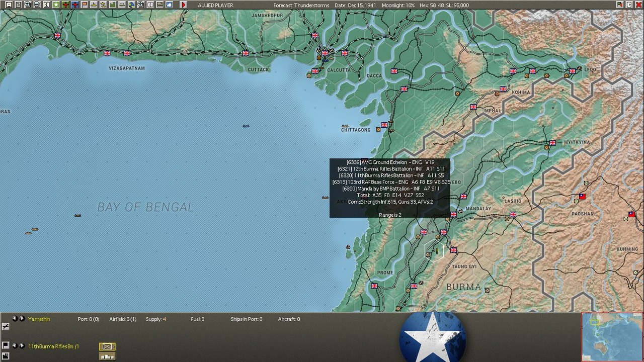Click the Airfield: 0 (1) value

pyautogui.click(x=123, y=319)
